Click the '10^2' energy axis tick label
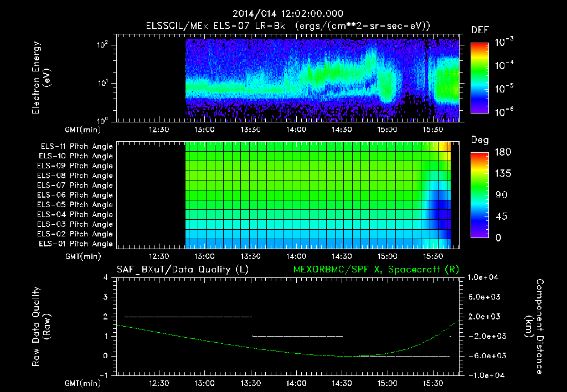 click(x=102, y=45)
